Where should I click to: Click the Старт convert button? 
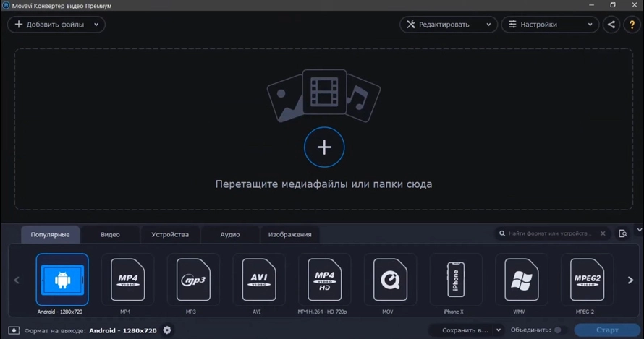[x=607, y=330]
